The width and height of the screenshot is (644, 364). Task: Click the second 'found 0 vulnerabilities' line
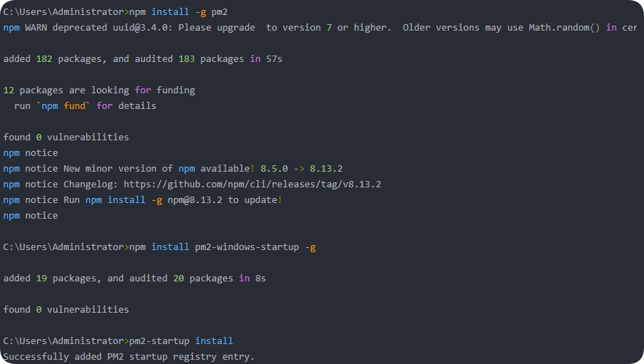click(x=66, y=310)
